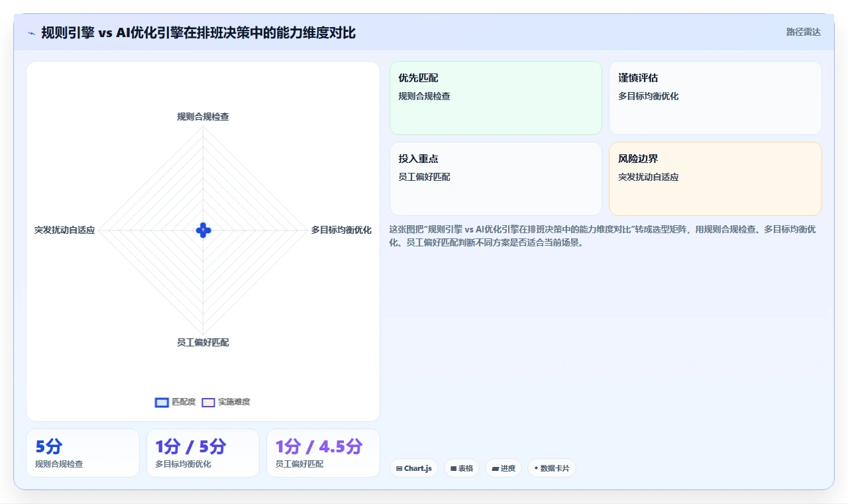The image size is (848, 504).
Task: Click the 员工偏好匹配 radar axis label
Action: [203, 342]
